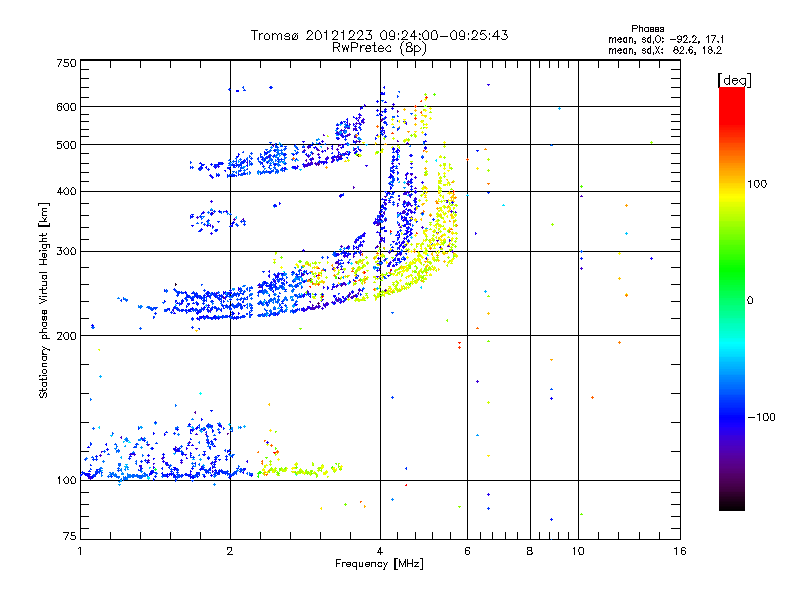The width and height of the screenshot is (800, 600).
Task: Click the '4' x-axis tick label
Action: pyautogui.click(x=380, y=551)
